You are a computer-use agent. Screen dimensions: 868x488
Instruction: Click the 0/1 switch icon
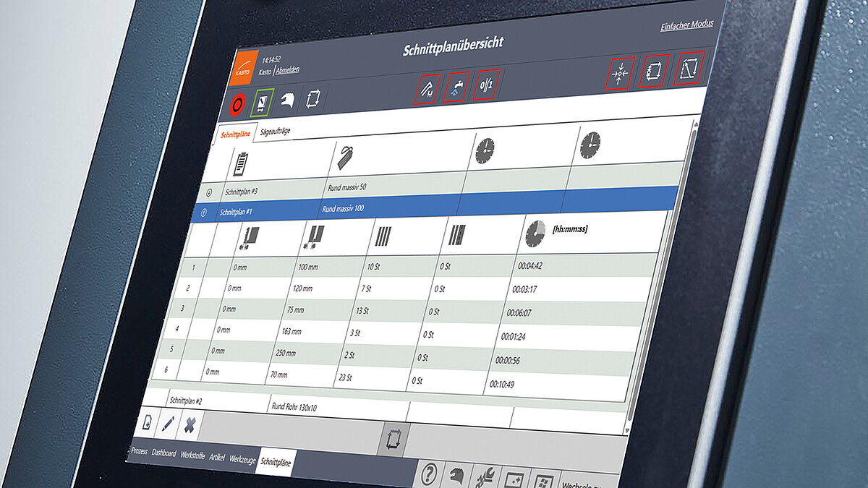click(x=487, y=86)
